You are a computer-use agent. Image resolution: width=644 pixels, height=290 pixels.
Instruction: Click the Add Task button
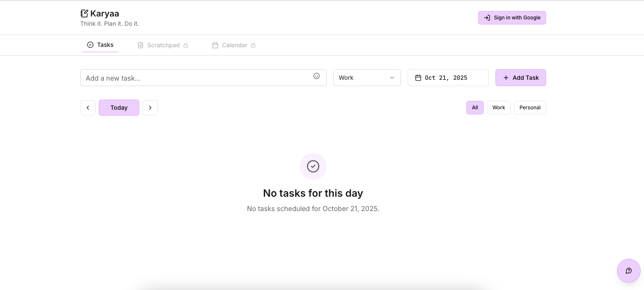pos(521,78)
